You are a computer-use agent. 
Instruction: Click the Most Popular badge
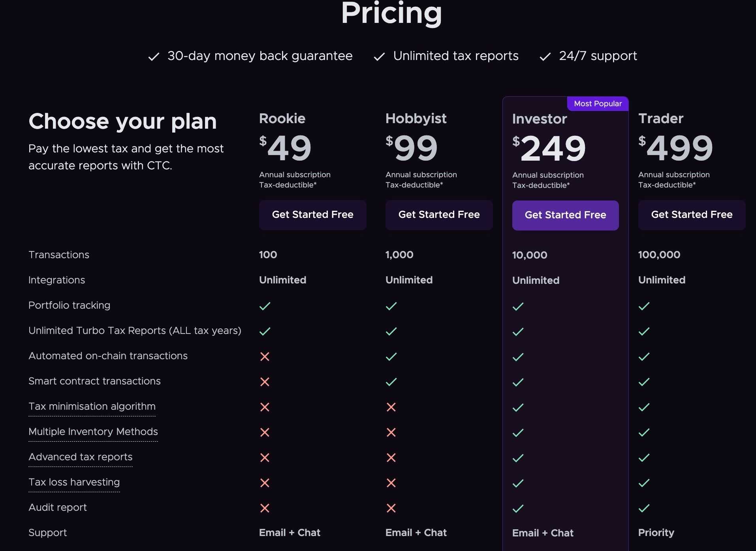(x=597, y=103)
